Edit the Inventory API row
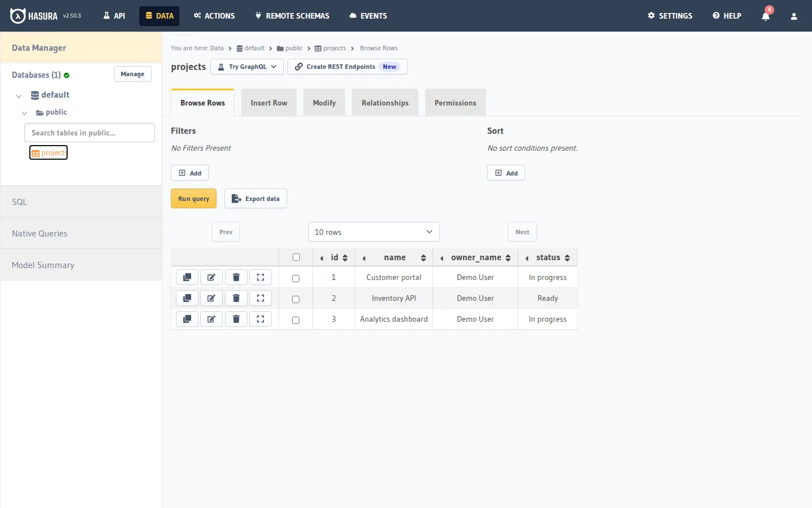812x508 pixels. pyautogui.click(x=211, y=298)
